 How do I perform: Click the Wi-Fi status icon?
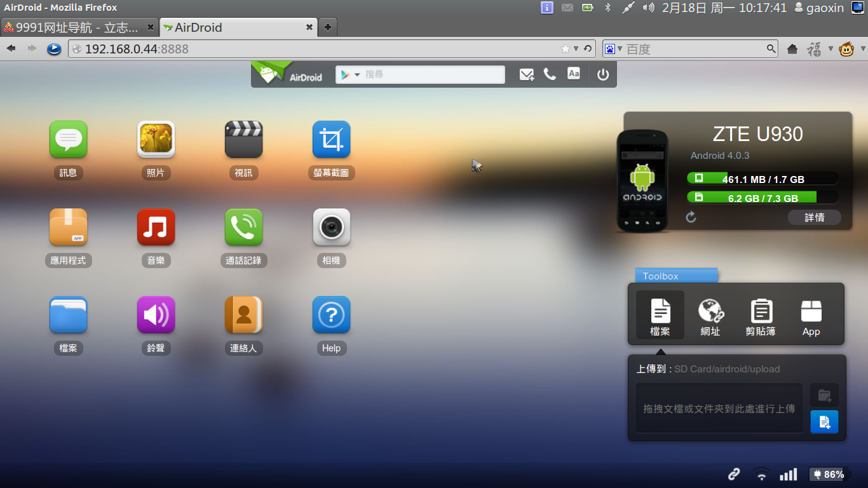[761, 474]
